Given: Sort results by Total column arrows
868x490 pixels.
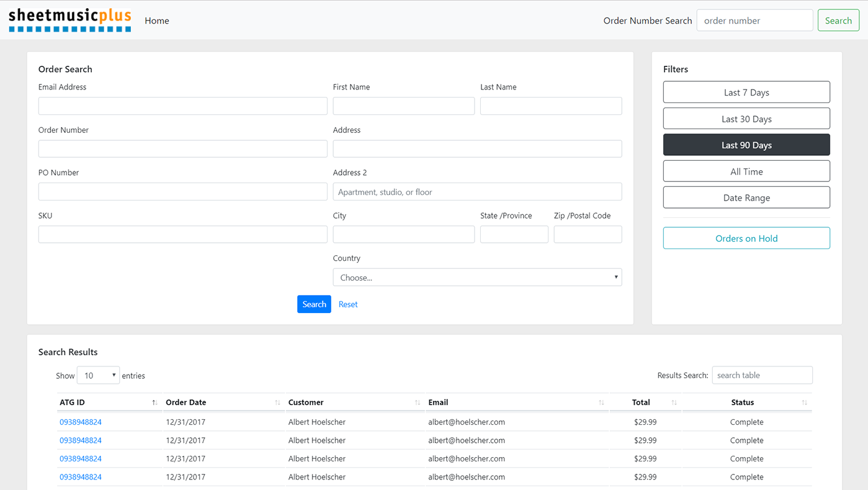Looking at the screenshot, I should click(674, 402).
